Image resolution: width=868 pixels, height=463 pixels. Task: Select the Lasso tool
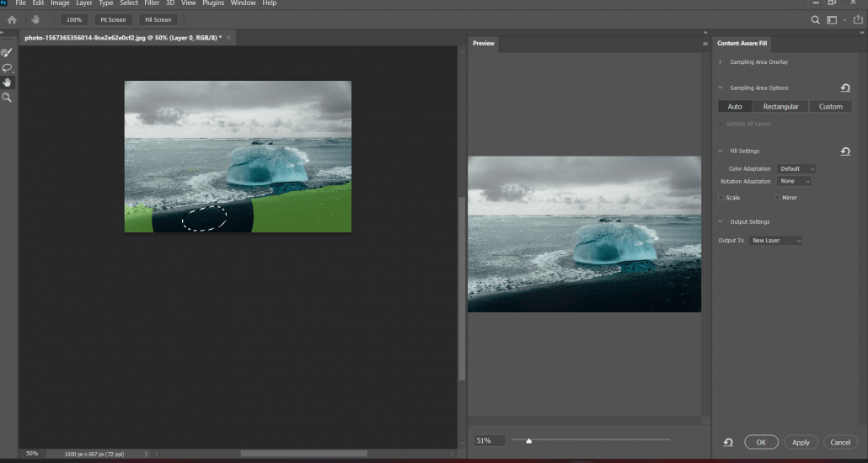click(x=8, y=68)
